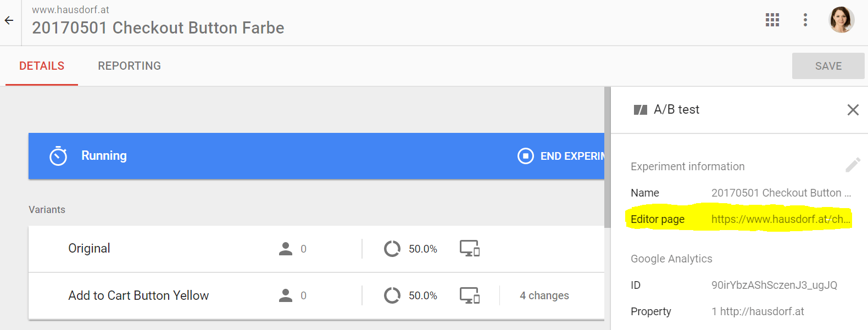The width and height of the screenshot is (868, 330).
Task: Close the A/B test side panel
Action: tap(853, 110)
